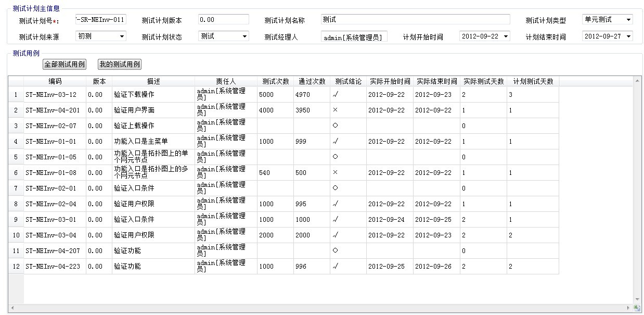Sort by the 编码 column header
This screenshot has width=644, height=315.
click(55, 81)
